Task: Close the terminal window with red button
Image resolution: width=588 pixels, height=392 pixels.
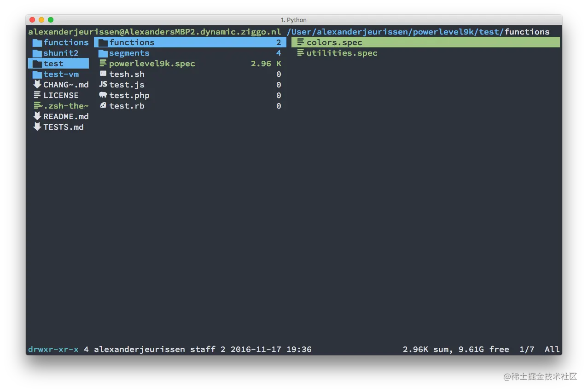Action: click(x=32, y=20)
